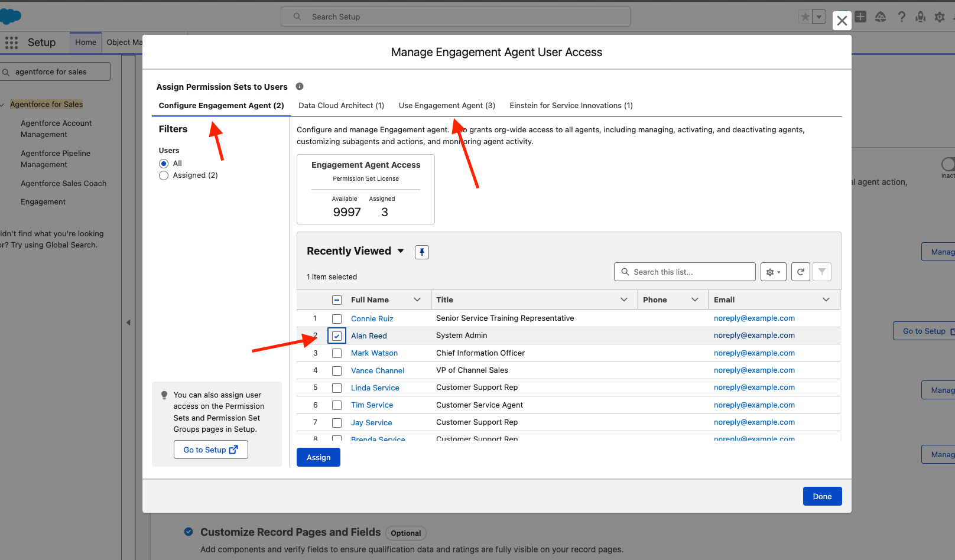Screen dimensions: 955x560
Task: Click the agentforce for sales quick find box
Action: [x=56, y=71]
